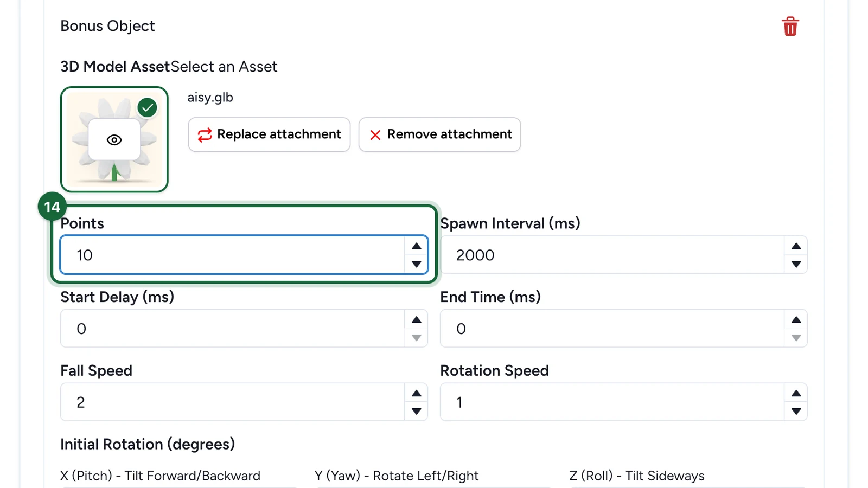Decrease Points value with down arrow
The height and width of the screenshot is (488, 868).
[416, 264]
